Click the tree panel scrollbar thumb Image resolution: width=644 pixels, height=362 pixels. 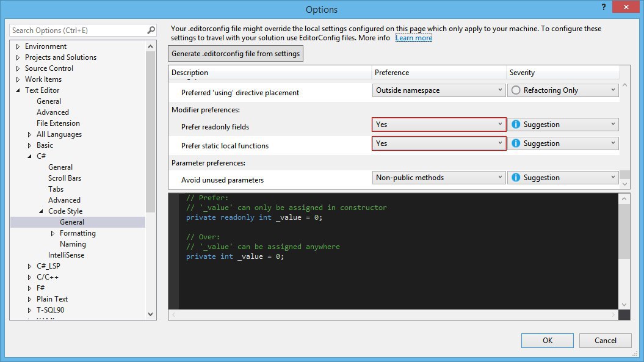150,131
